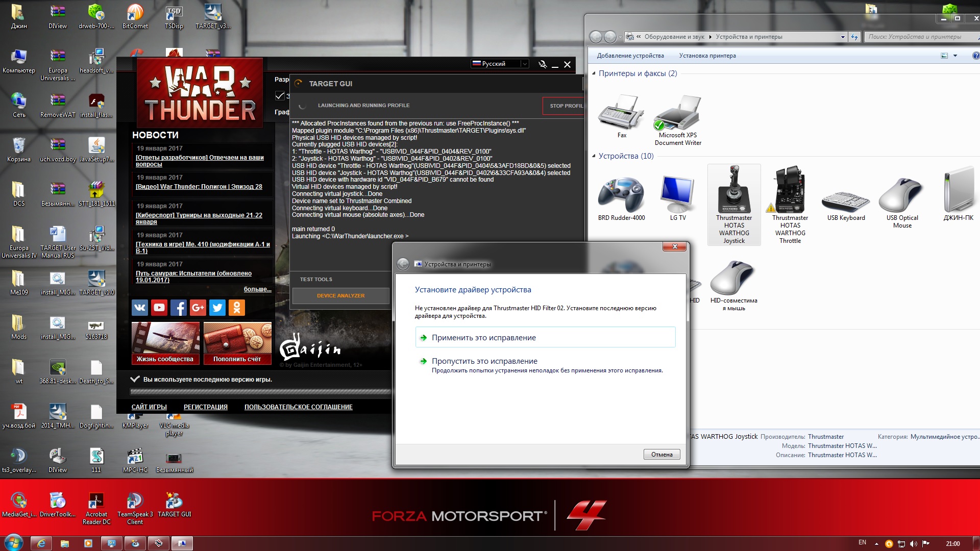Click Устройства и принтеры breadcrumb in address bar
This screenshot has height=551, width=980.
tap(749, 37)
